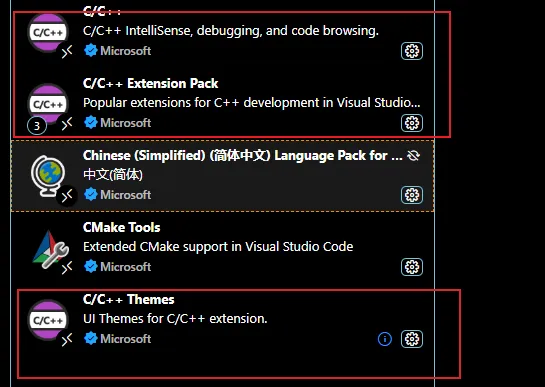
Task: Open gear settings for C/C++ IntelliSense extension
Action: tap(412, 51)
